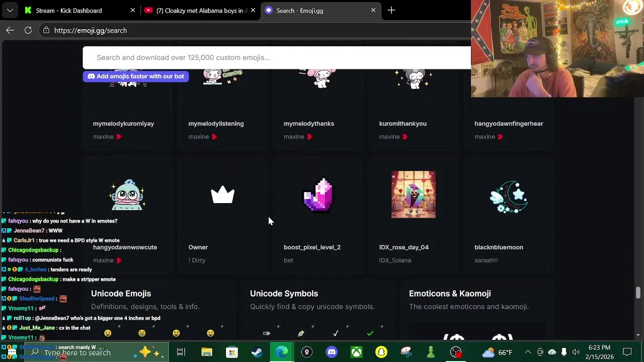Image resolution: width=644 pixels, height=362 pixels.
Task: Click the pointing hand unicode symbol
Action: tap(267, 333)
